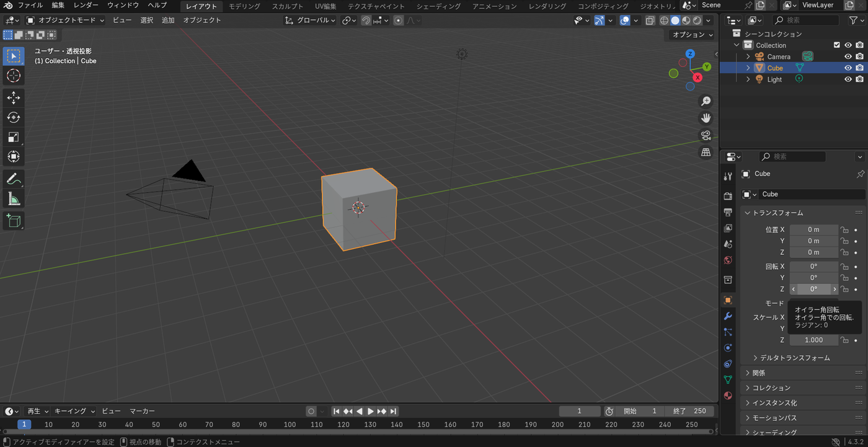
Task: Open the Modifiers wrench tab
Action: (728, 316)
